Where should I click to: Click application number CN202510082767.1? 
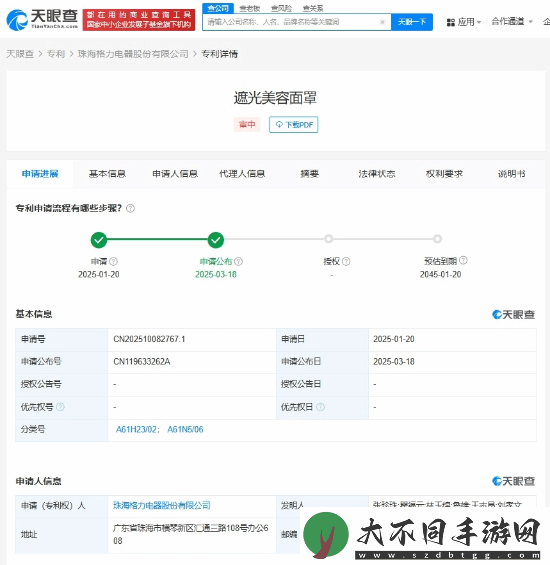(149, 339)
